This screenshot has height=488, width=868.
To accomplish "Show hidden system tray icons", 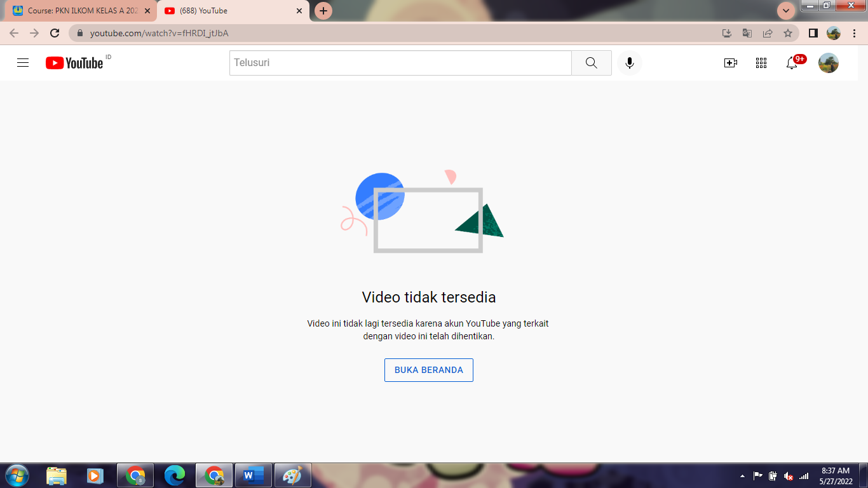I will pyautogui.click(x=742, y=476).
